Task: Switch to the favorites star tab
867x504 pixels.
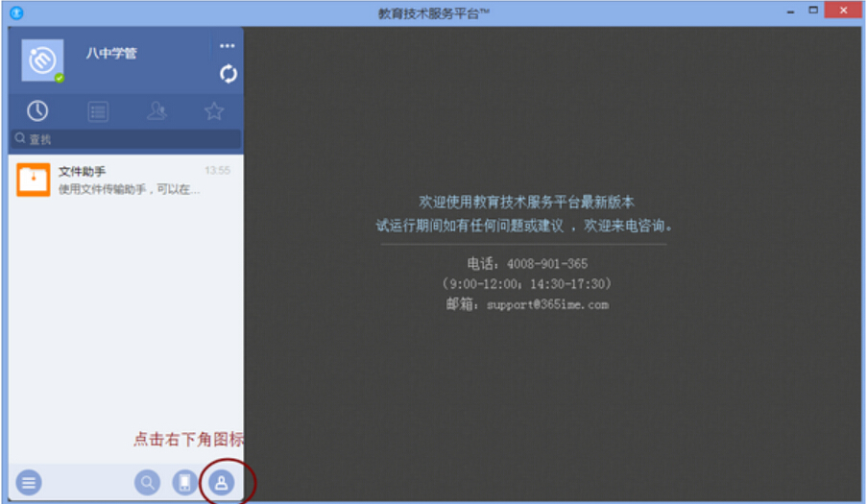Action: tap(214, 111)
